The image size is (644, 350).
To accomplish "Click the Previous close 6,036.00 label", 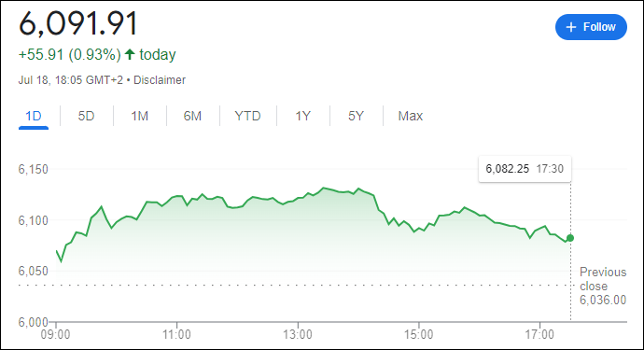I will pos(603,286).
